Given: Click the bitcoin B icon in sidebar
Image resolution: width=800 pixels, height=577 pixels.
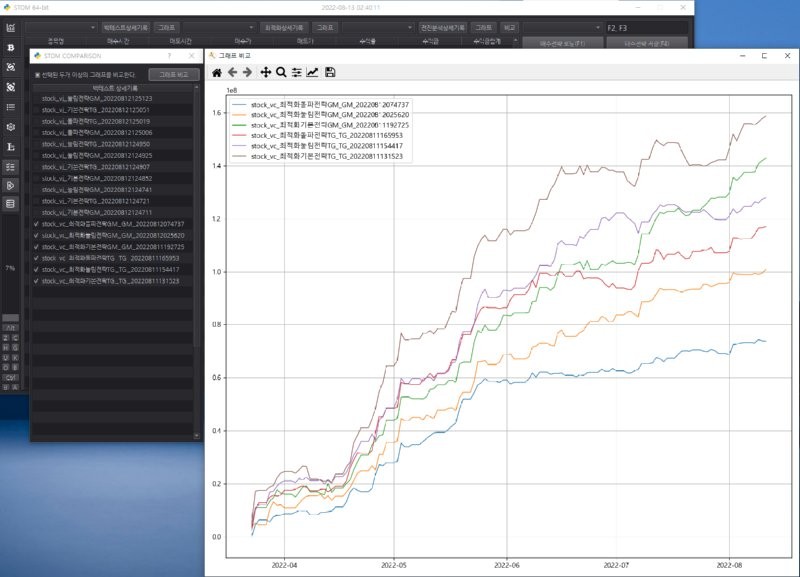Looking at the screenshot, I should (11, 47).
